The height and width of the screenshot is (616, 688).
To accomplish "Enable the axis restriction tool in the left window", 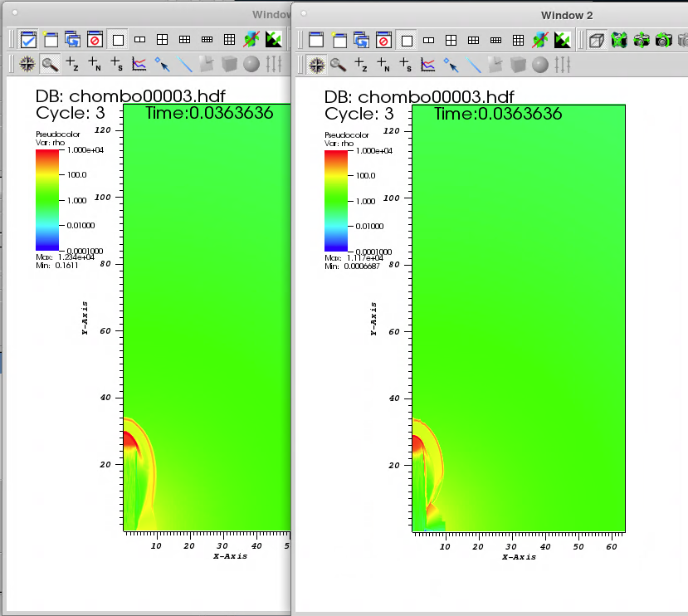I will tap(274, 64).
